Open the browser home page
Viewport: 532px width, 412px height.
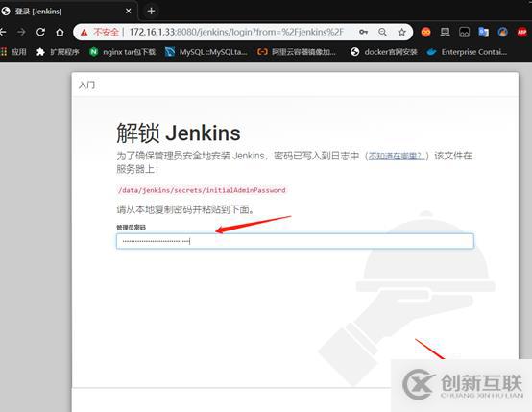(60, 32)
